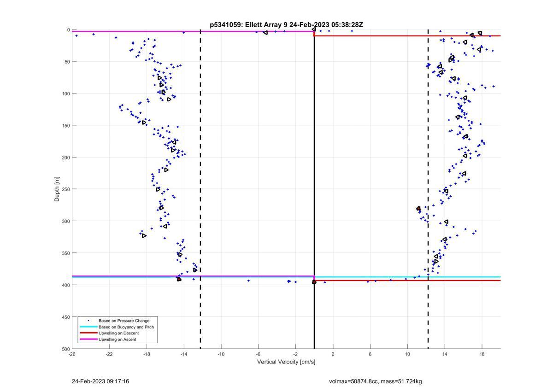The height and width of the screenshot is (392, 553).
Task: Click the right dashed vertical line near 12
Action: click(x=428, y=189)
